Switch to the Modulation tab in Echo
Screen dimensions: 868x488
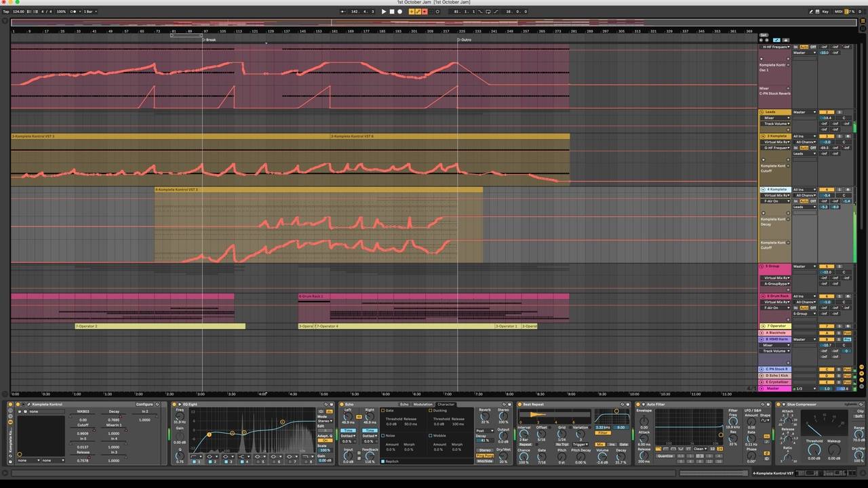click(x=422, y=405)
